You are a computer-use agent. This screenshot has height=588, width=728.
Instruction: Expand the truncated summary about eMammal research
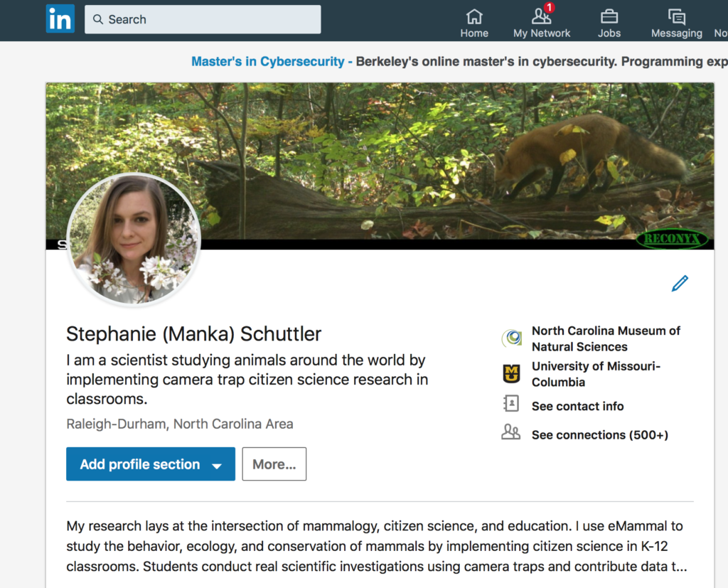click(x=377, y=546)
